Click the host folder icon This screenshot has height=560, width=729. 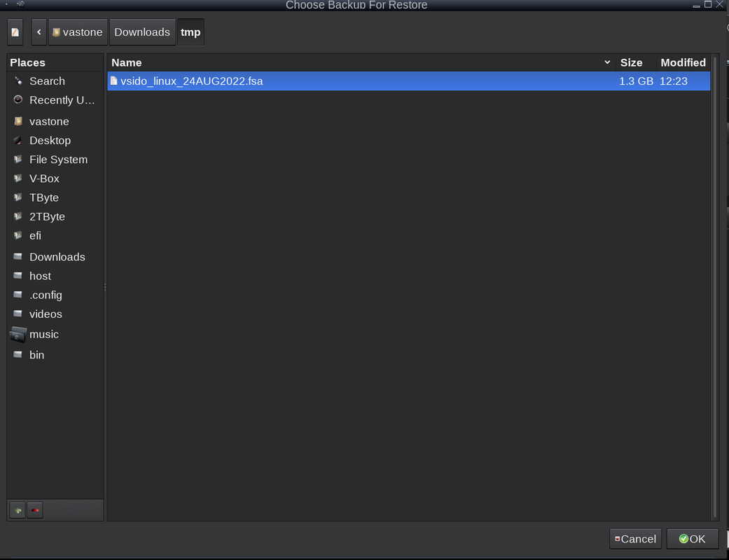click(18, 276)
